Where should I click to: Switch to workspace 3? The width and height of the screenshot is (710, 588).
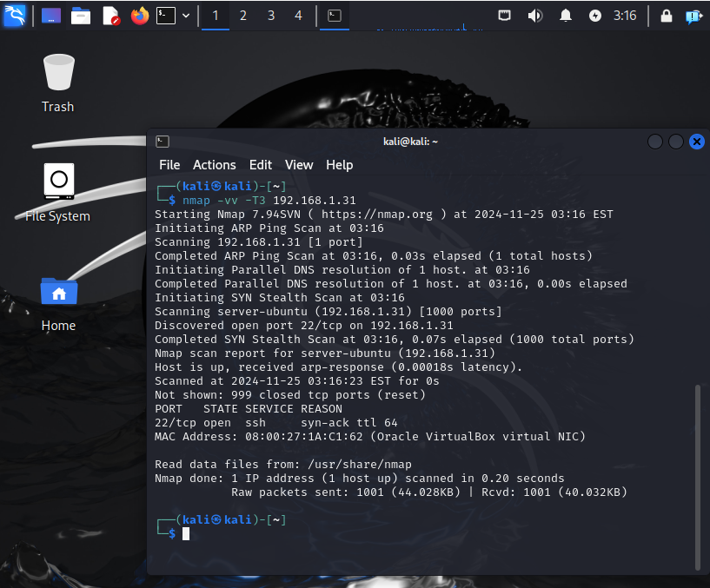(x=271, y=16)
